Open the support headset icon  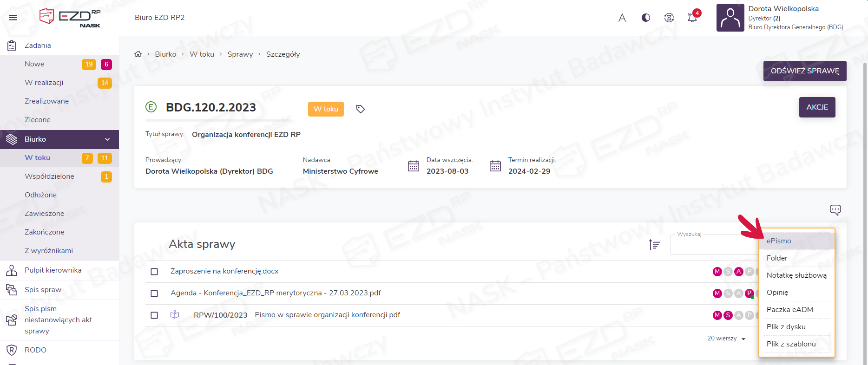[669, 18]
